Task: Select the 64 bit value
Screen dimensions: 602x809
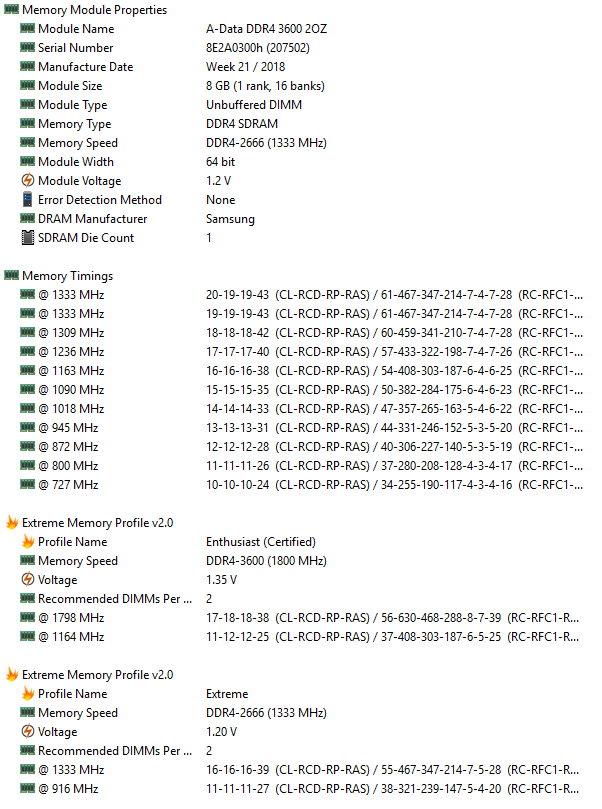Action: (x=220, y=162)
